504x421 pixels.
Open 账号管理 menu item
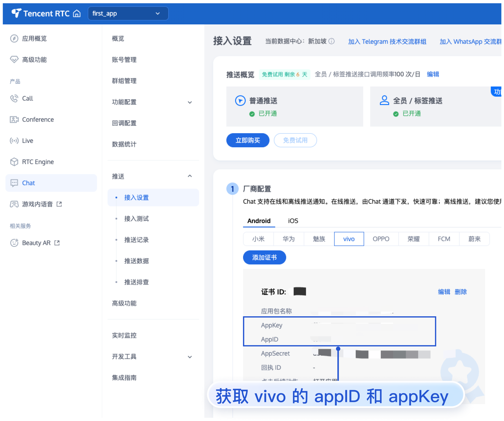(124, 60)
